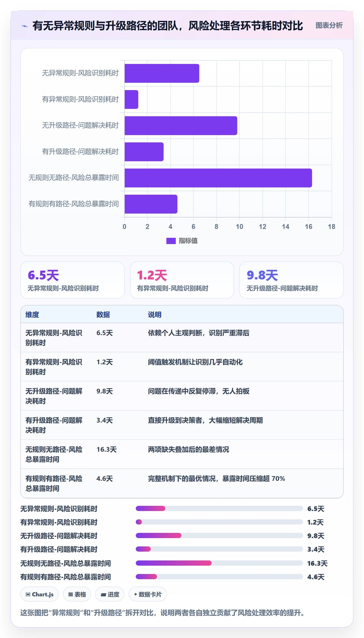364x638 pixels.
Task: Click the chart bar for 有升级路径-问题解决耗时
Action: 144,152
